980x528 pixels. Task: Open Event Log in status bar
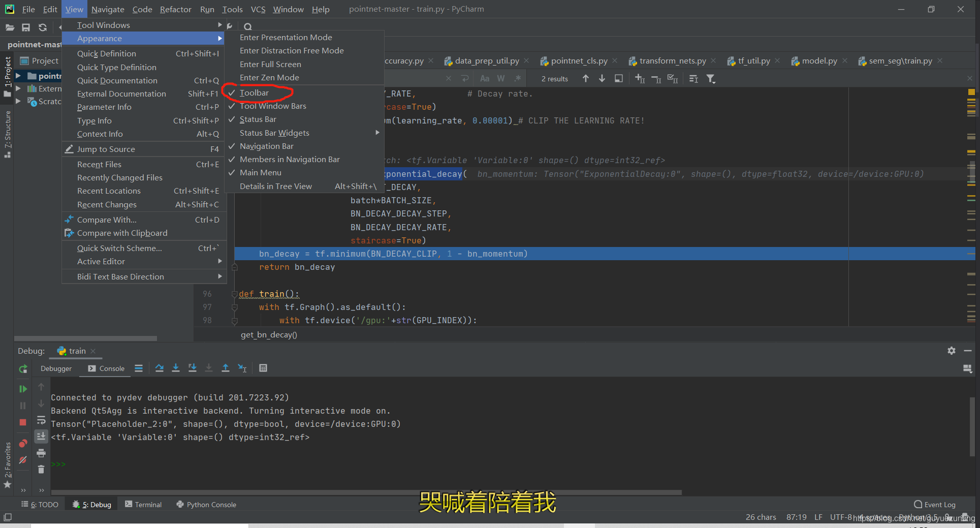click(935, 504)
